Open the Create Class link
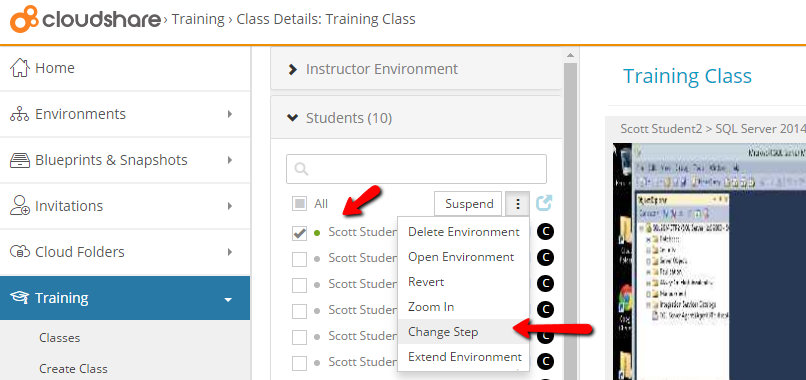806x380 pixels. [74, 369]
